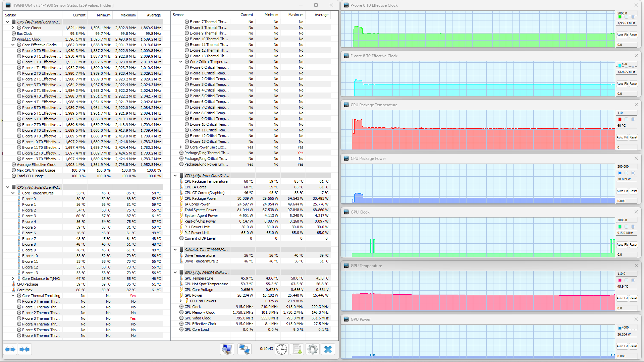The height and width of the screenshot is (362, 644).
Task: Close the GPU Temperature graph window
Action: 636,265
